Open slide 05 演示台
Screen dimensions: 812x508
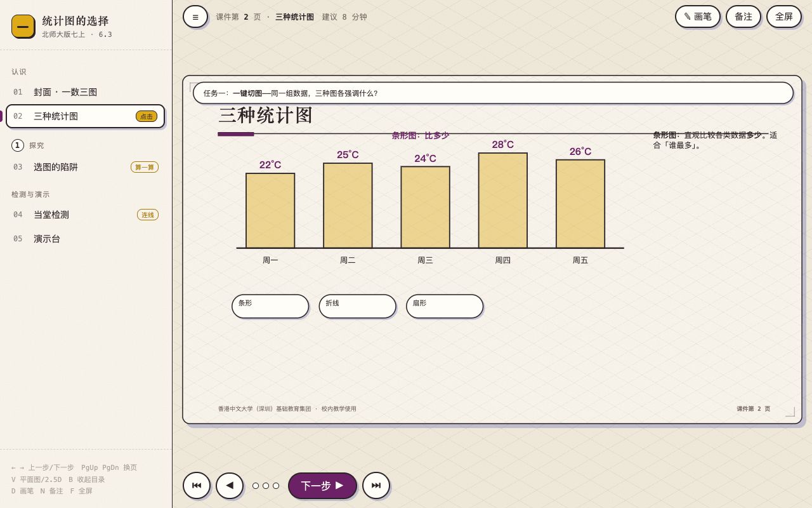pos(86,239)
